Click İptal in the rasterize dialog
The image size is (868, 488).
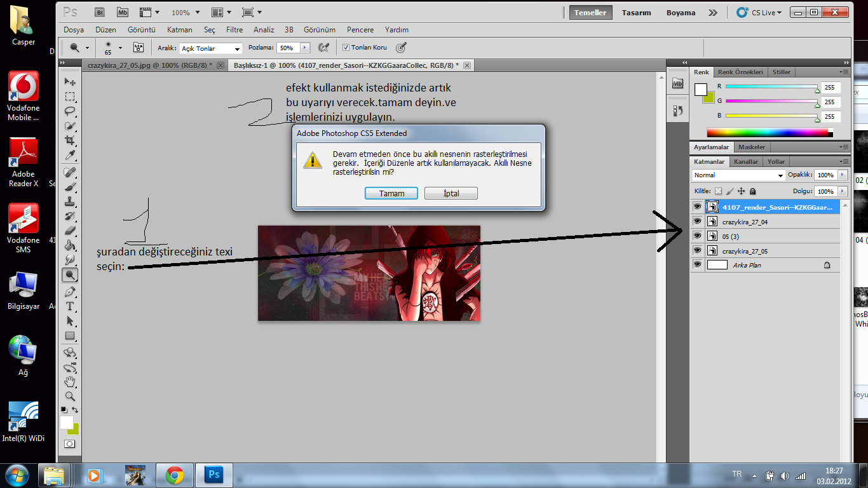(451, 193)
